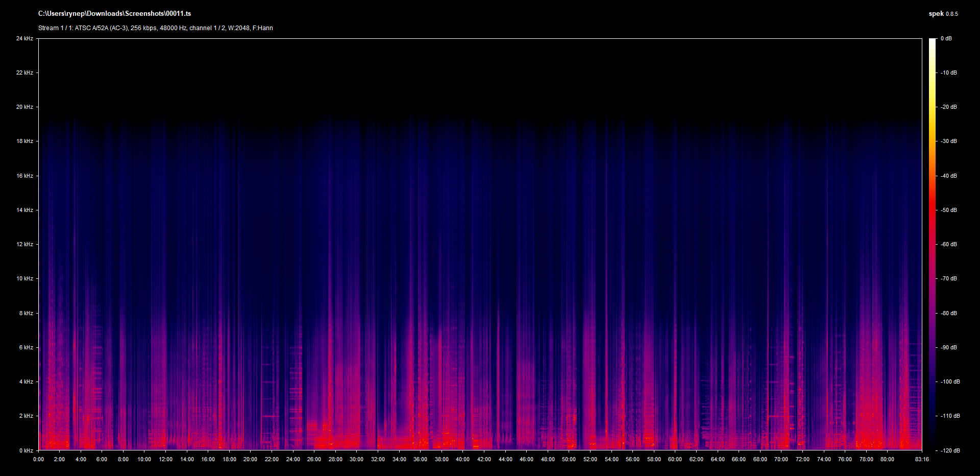This screenshot has width=980, height=476.
Task: Click the 10 kHz frequency axis label
Action: click(24, 279)
